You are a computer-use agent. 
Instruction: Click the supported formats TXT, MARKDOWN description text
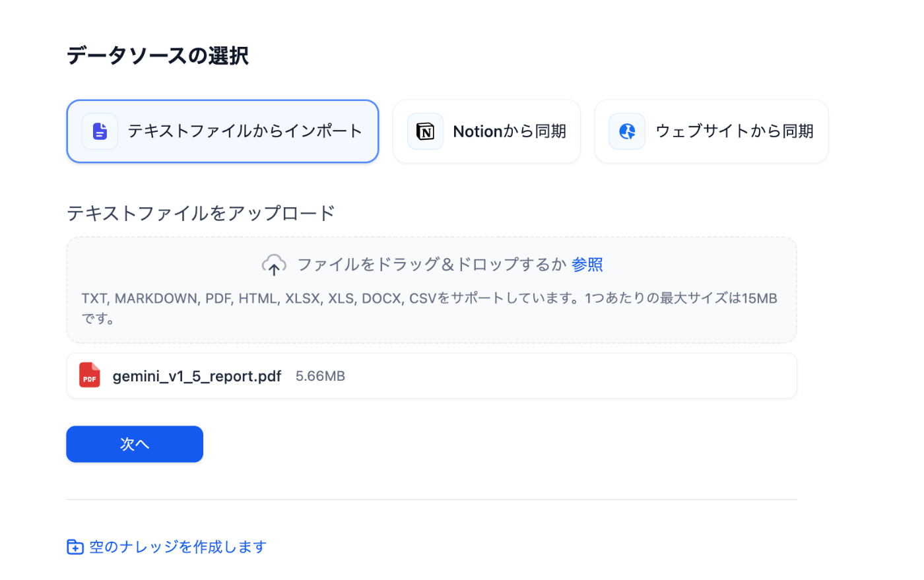[429, 308]
